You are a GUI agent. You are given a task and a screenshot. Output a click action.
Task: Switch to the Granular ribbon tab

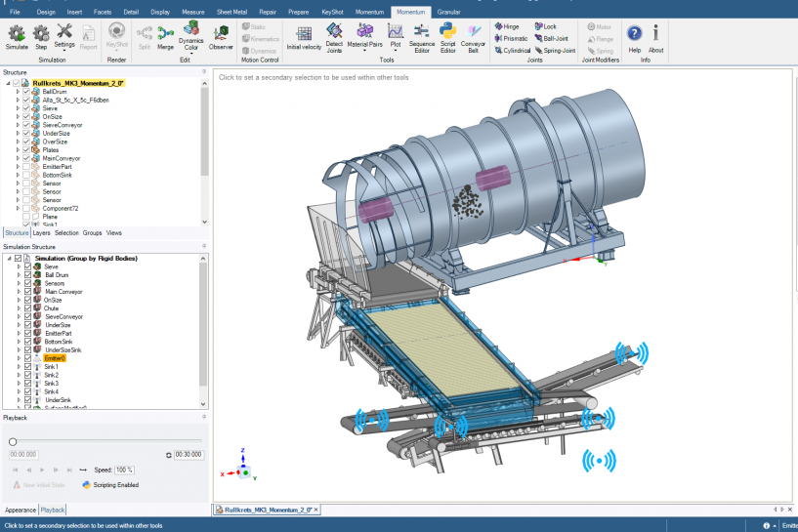coord(449,12)
